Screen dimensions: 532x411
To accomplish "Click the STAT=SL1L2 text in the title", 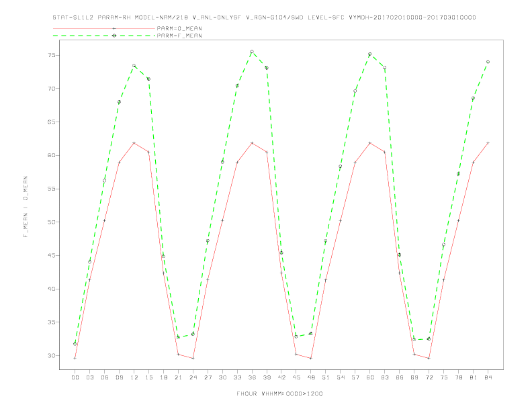I will 73,17.
